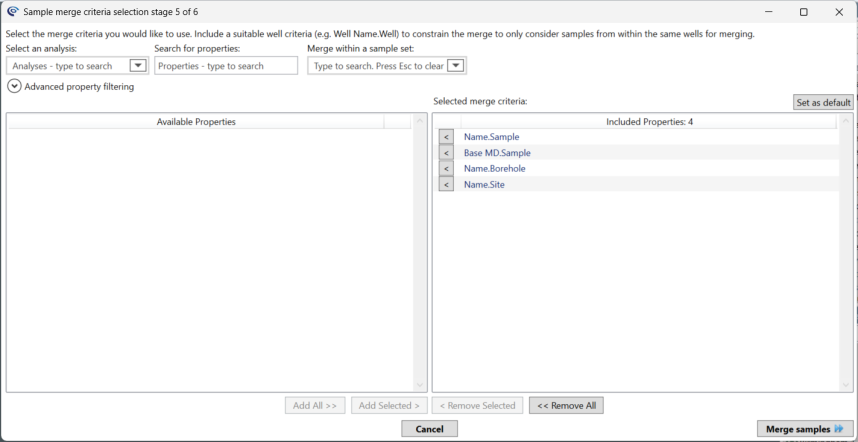Open the Merge within sample set dropdown

(456, 66)
